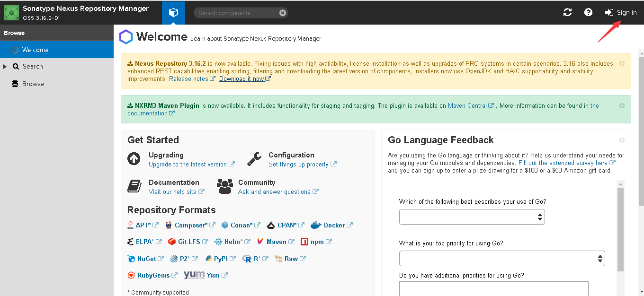The image size is (644, 296).
Task: Dismiss the NXRM3 Maven Plugin notice
Action: tap(622, 105)
